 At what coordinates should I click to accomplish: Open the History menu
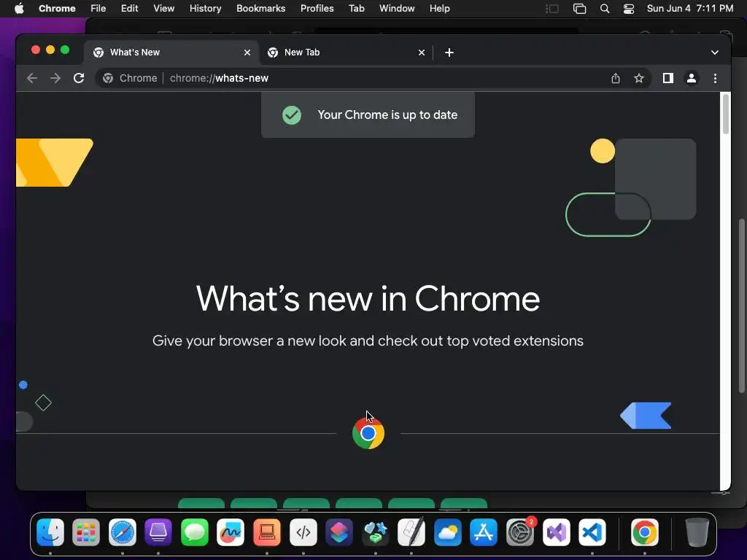(x=205, y=9)
